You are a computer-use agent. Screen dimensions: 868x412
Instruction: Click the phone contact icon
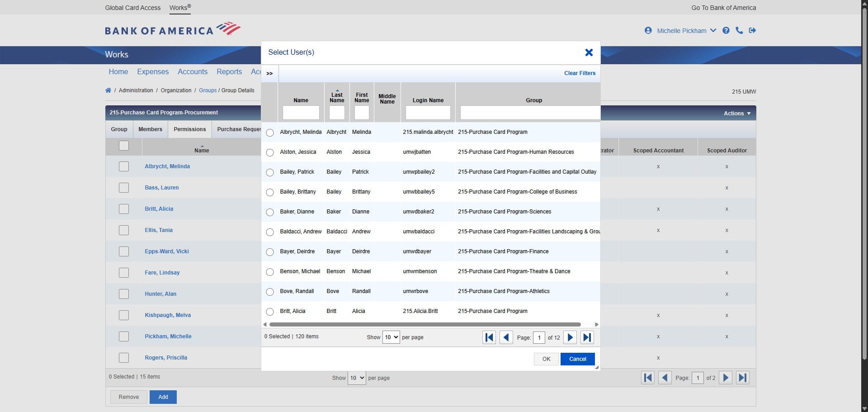739,30
